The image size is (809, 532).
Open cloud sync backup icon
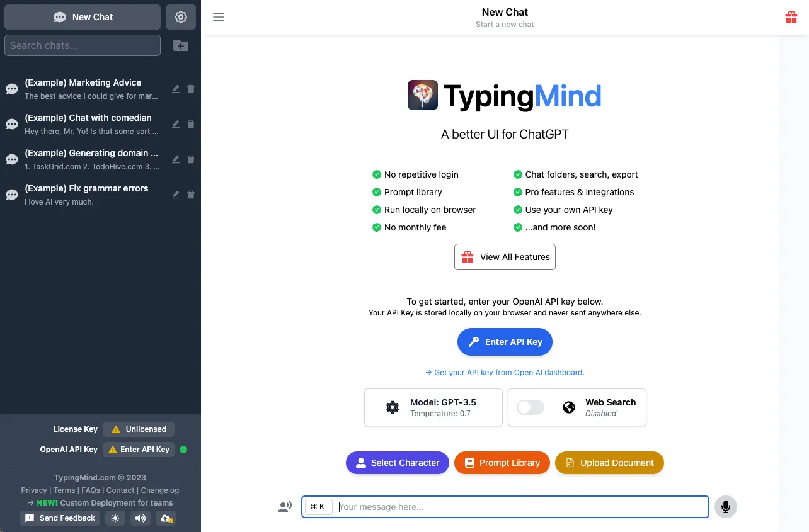166,518
